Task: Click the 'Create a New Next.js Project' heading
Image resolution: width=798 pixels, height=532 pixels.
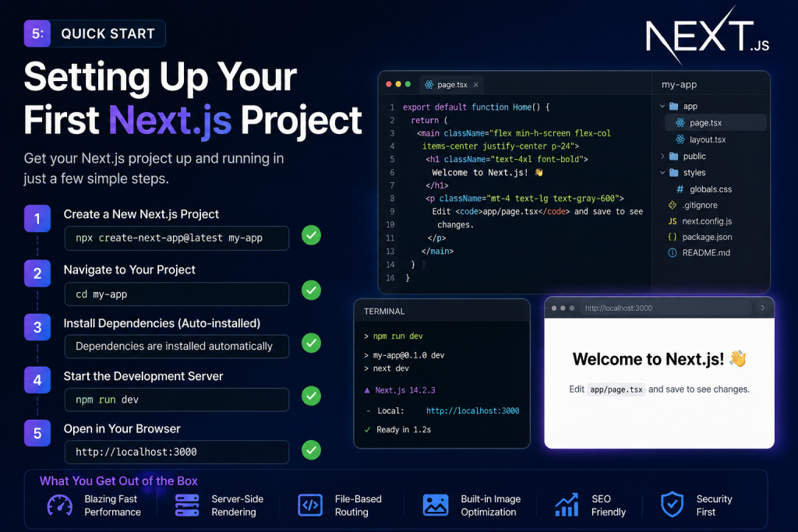Action: click(x=141, y=214)
